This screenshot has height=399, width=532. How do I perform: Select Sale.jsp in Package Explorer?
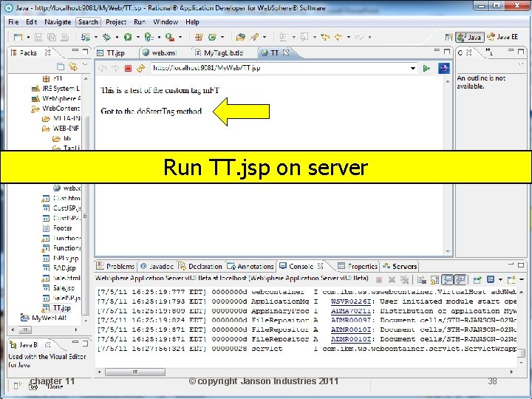(64, 288)
